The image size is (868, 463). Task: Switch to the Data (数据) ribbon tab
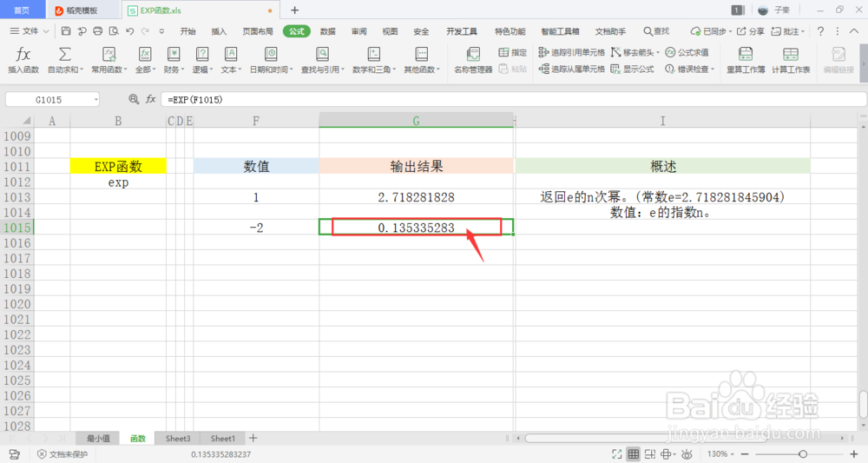(x=328, y=31)
